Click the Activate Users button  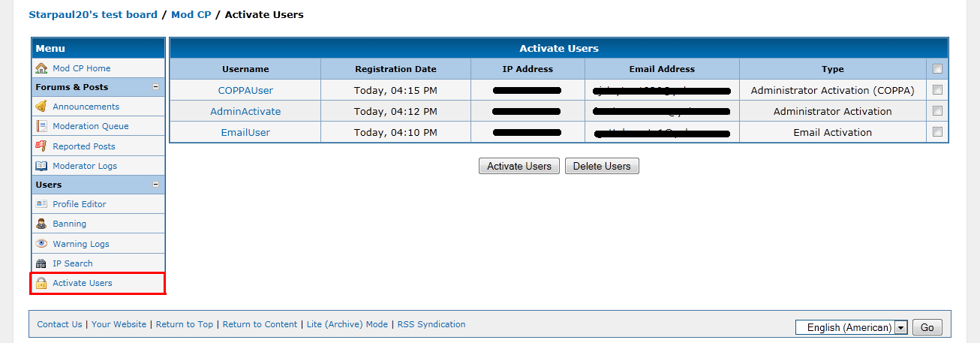pos(519,166)
